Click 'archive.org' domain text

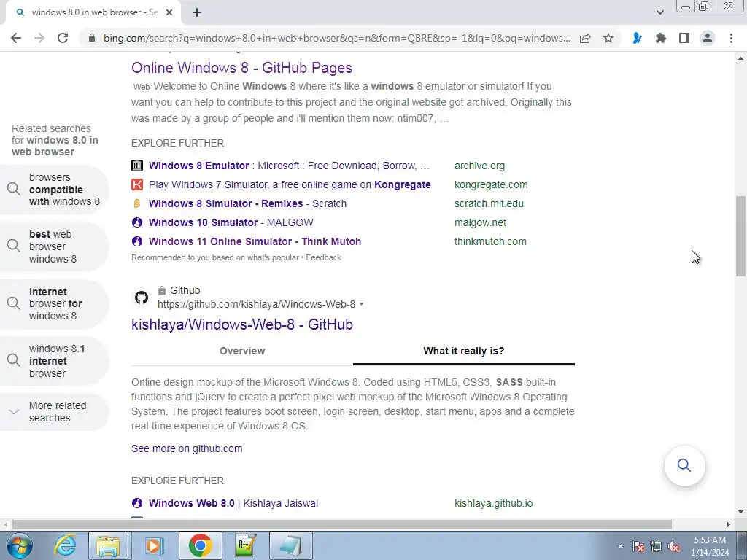coord(479,166)
